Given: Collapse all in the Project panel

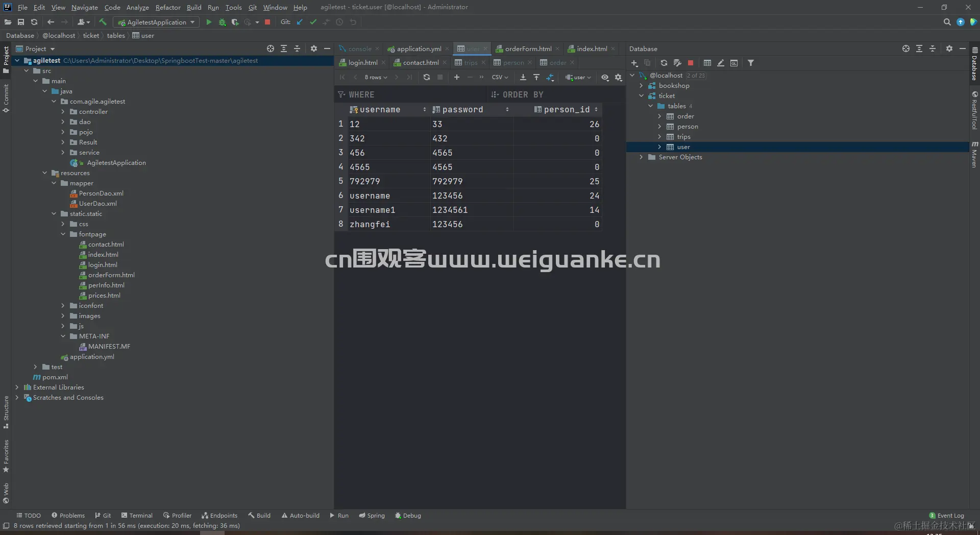Looking at the screenshot, I should [x=297, y=48].
